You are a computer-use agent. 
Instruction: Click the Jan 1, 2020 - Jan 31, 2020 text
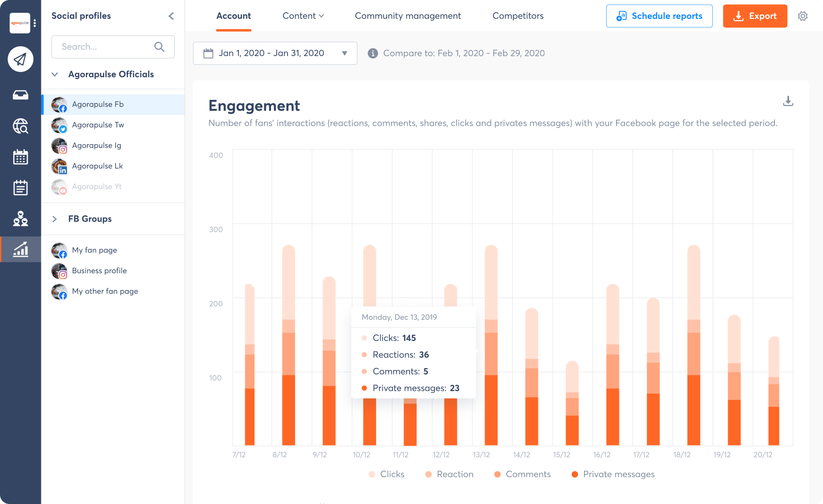[x=271, y=53]
